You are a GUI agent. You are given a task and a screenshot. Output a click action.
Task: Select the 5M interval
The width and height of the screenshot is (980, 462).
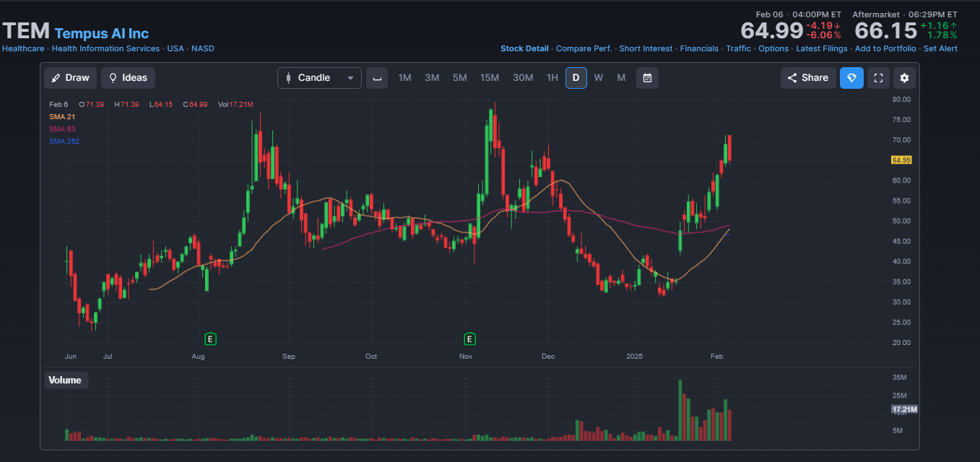click(459, 78)
